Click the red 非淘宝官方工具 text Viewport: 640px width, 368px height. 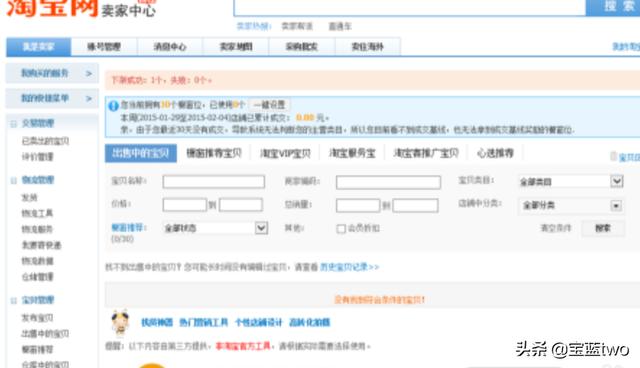tap(243, 346)
